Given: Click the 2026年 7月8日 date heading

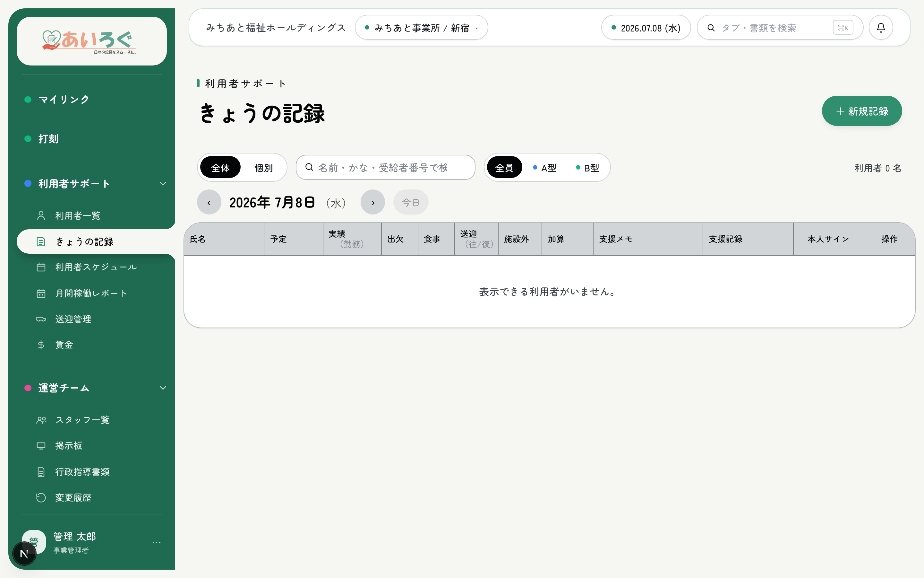Looking at the screenshot, I should [x=272, y=202].
